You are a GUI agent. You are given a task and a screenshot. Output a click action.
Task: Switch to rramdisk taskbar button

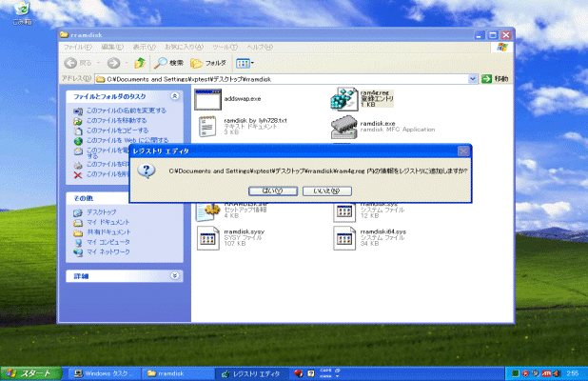[178, 373]
